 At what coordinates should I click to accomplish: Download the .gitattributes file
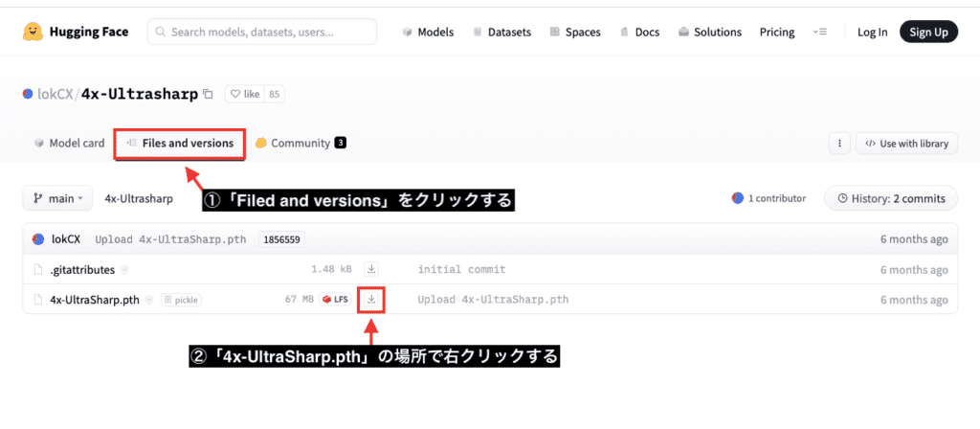click(x=371, y=269)
